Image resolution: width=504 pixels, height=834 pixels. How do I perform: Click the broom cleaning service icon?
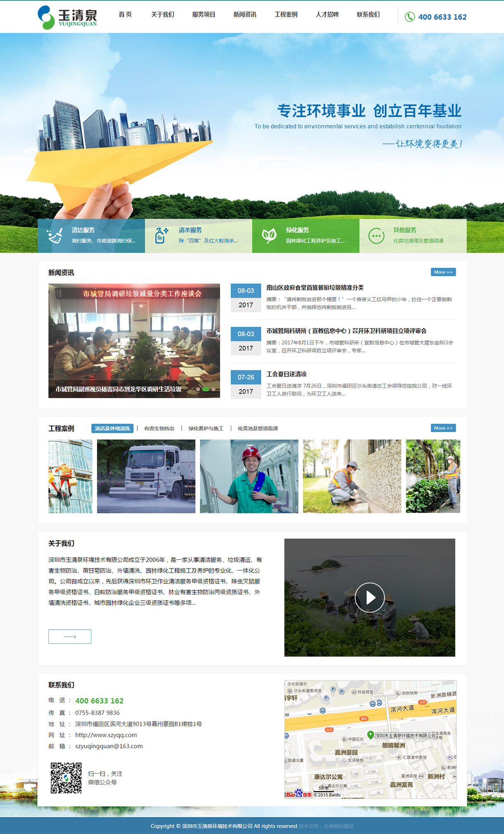coord(55,236)
